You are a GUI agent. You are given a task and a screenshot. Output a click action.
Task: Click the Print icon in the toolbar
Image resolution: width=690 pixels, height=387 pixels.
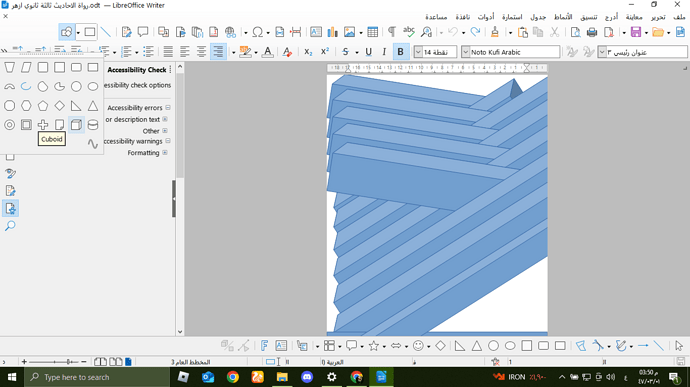coord(592,32)
